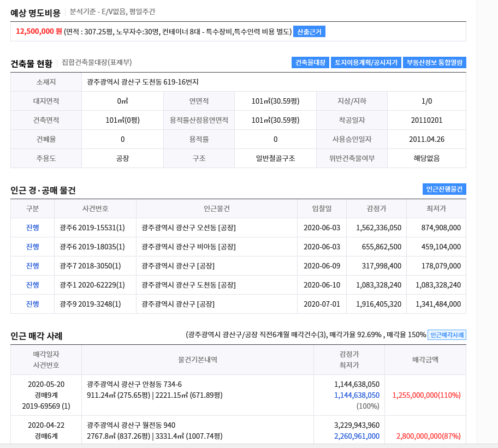Image resolution: width=498 pixels, height=448 pixels.
Task: Open 진행 link for 2019-18035 case
Action: point(32,247)
